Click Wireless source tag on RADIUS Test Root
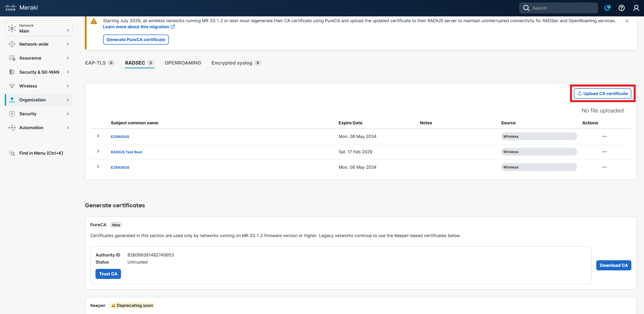The width and height of the screenshot is (644, 314). [x=539, y=152]
